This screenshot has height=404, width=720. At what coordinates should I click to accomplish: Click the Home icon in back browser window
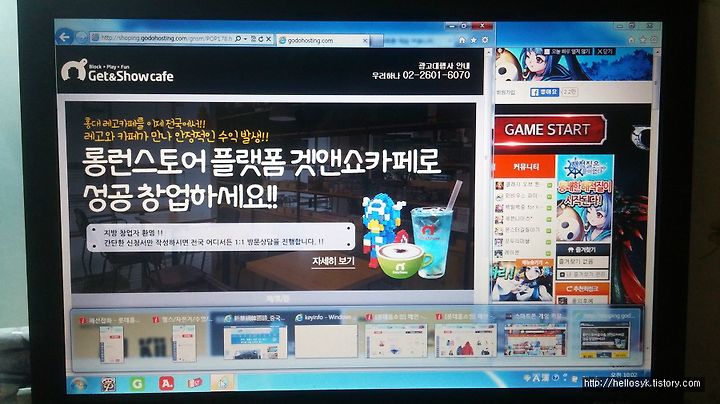tap(631, 40)
